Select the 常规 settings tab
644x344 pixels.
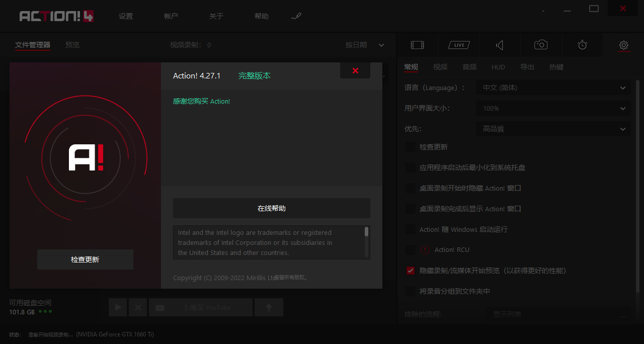point(411,67)
